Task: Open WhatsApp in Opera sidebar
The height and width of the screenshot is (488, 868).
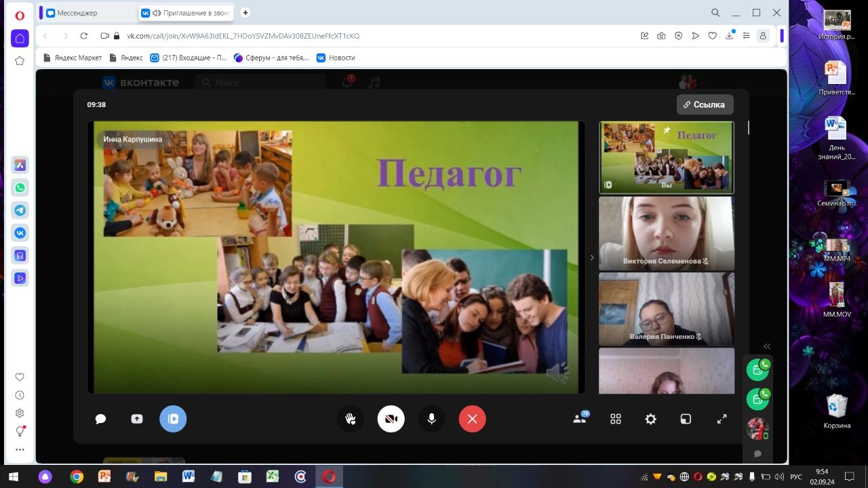Action: point(20,188)
